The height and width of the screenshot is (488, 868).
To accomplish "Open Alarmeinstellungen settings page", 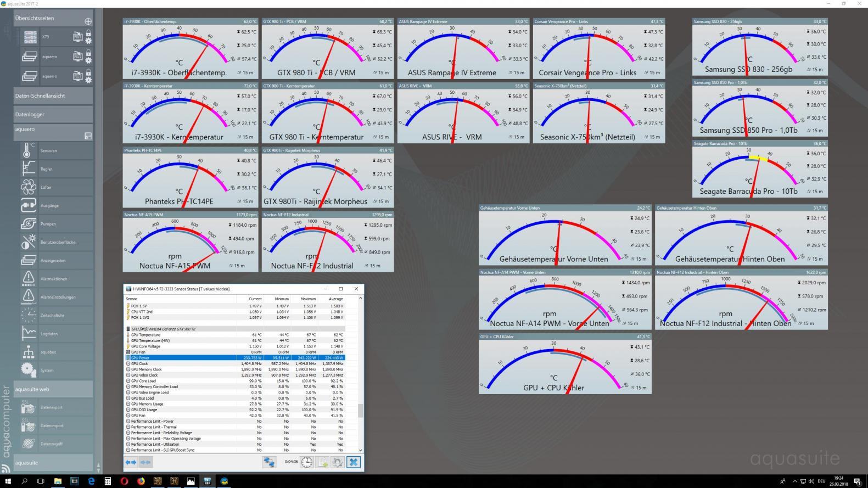I will coord(57,297).
